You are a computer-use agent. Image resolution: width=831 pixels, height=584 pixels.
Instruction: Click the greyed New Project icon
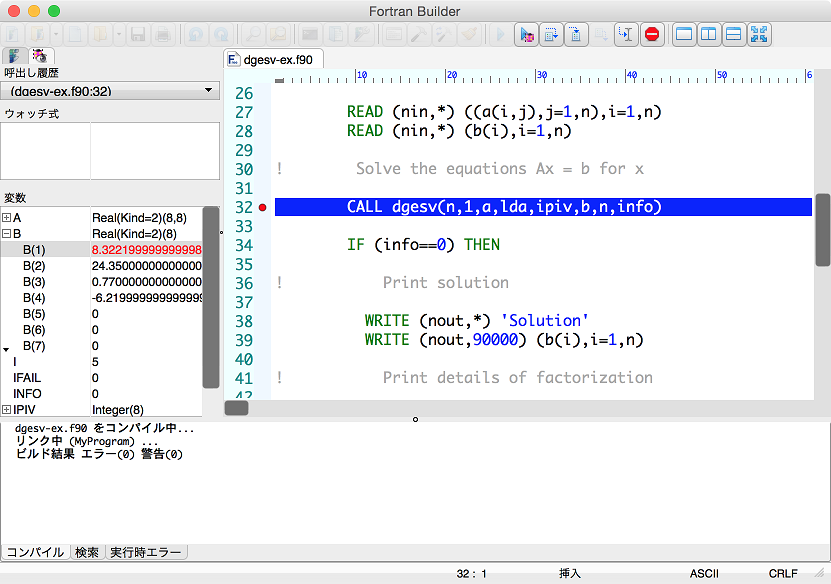click(x=13, y=35)
